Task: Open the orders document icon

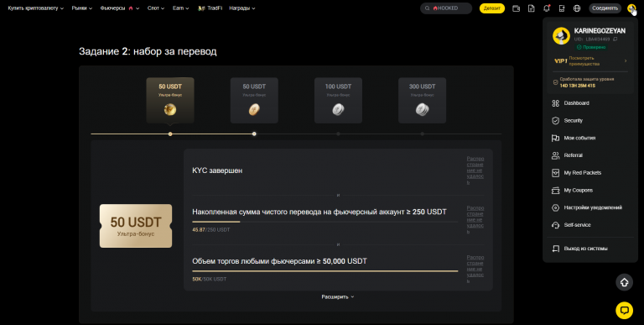Action: [532, 8]
